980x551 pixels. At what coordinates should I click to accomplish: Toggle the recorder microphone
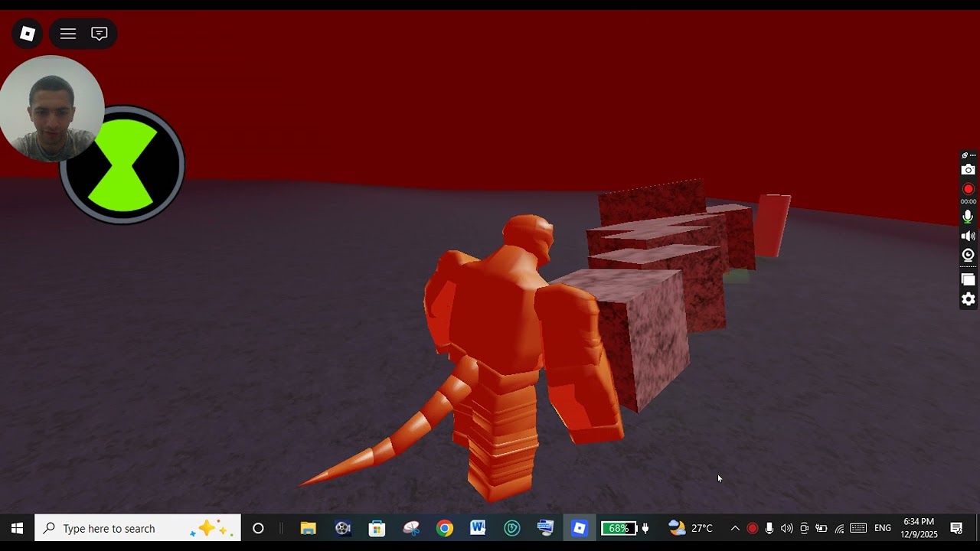coord(969,217)
